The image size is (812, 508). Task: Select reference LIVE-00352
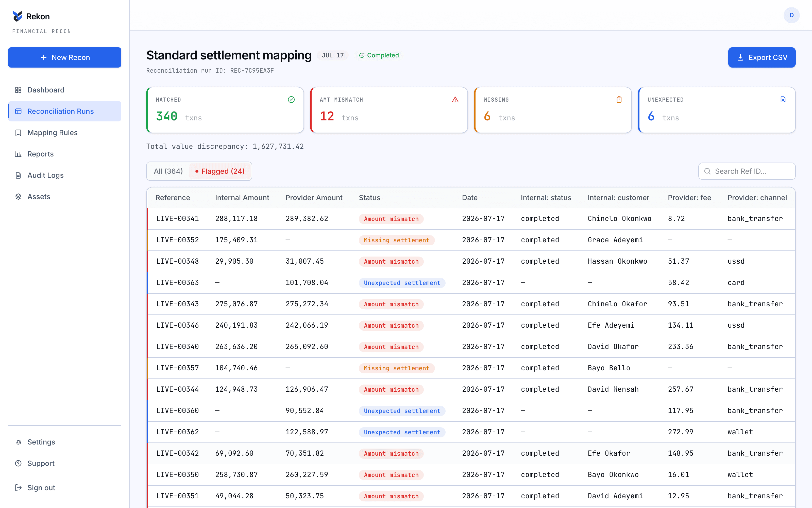[178, 240]
